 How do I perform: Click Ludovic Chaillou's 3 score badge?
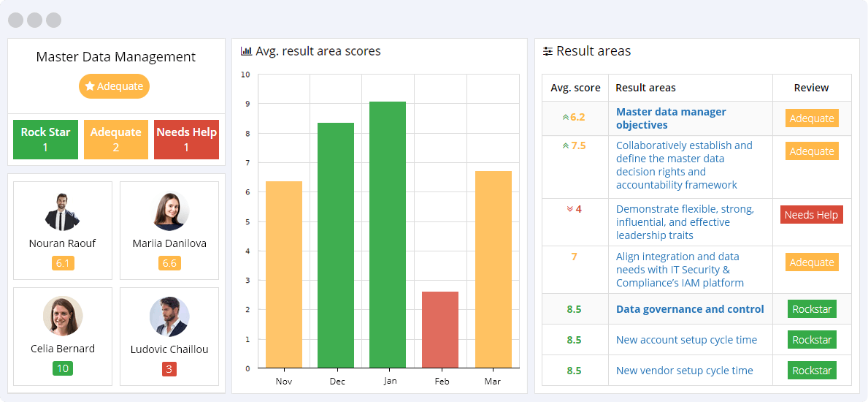(169, 368)
